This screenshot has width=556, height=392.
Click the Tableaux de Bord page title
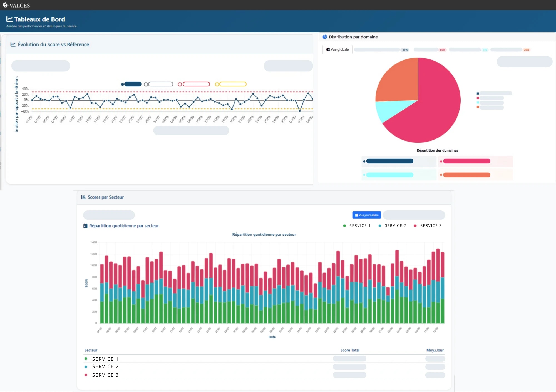point(40,19)
